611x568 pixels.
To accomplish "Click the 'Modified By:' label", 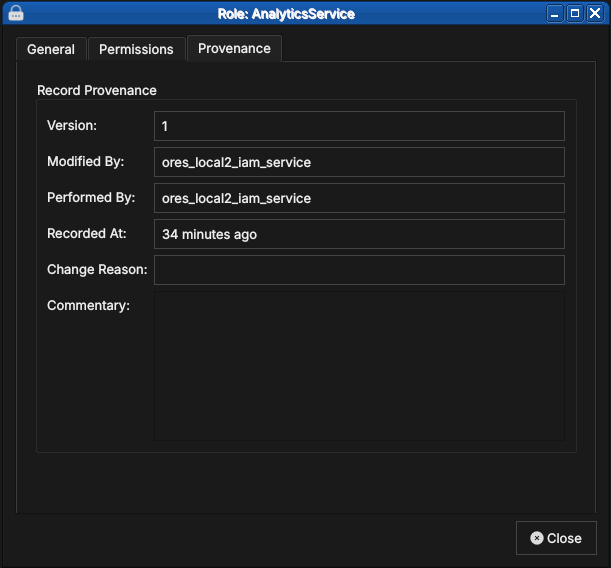I will (x=86, y=161).
